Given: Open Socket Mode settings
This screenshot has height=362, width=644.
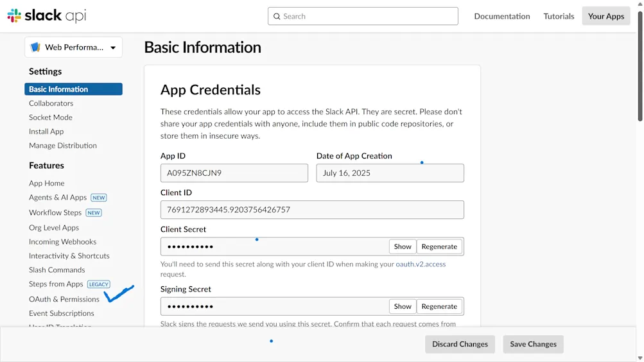Looking at the screenshot, I should (51, 117).
